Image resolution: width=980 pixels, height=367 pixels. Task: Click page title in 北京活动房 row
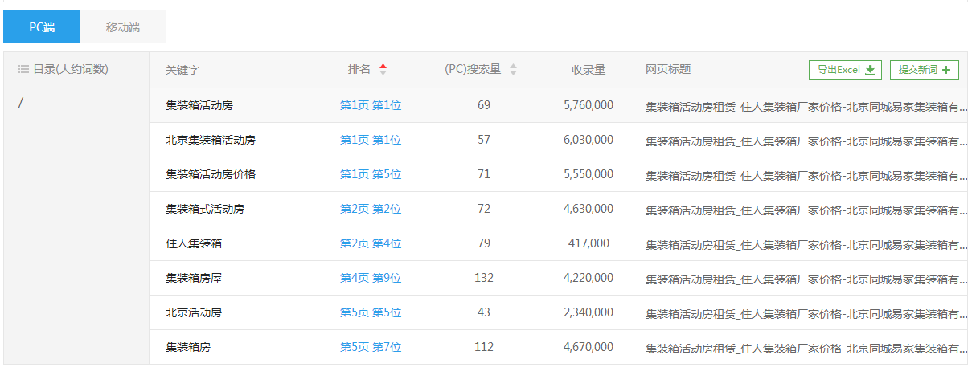click(x=806, y=313)
